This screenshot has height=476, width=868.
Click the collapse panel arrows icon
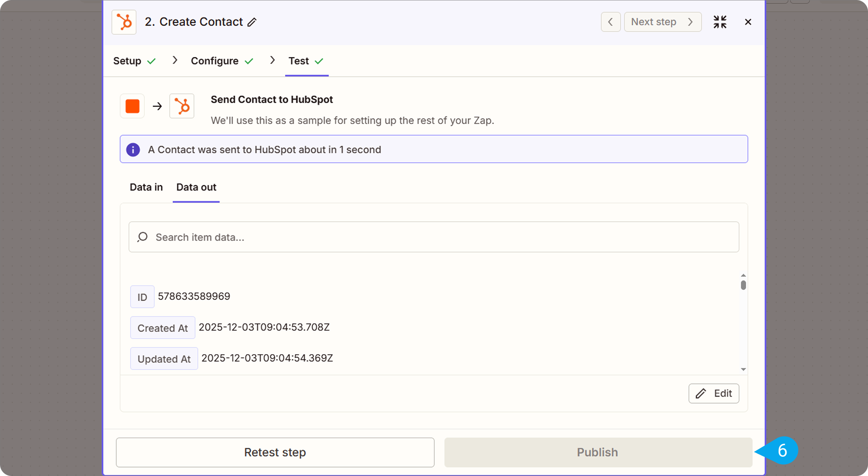click(719, 22)
